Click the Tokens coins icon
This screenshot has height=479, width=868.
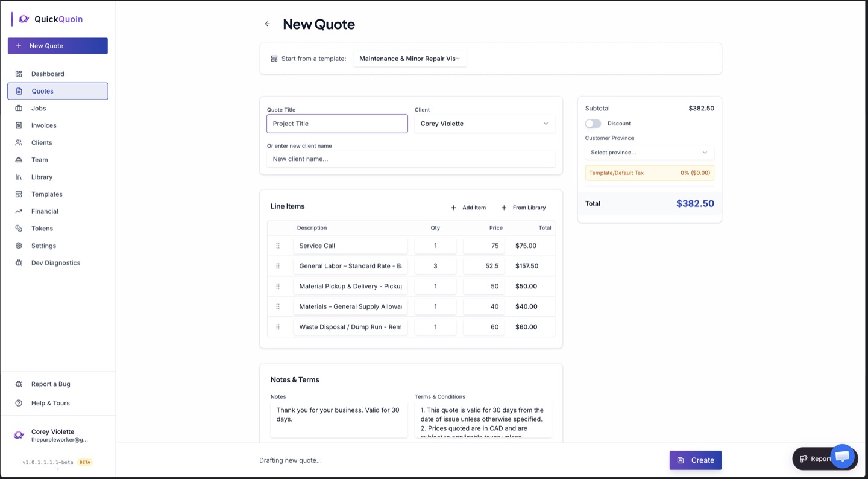[x=19, y=229]
